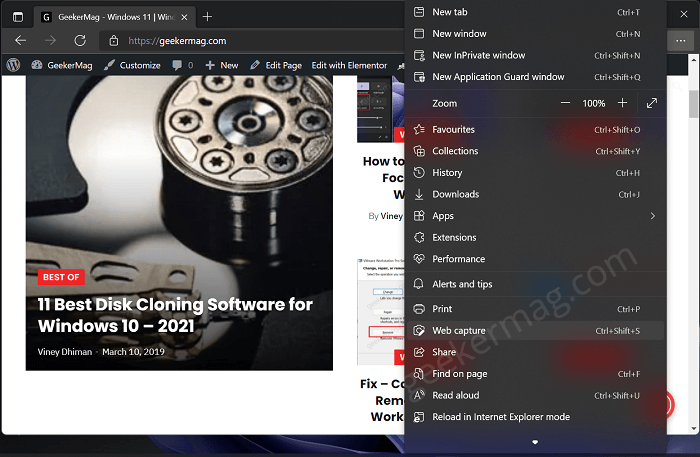Expand more menu items with bottom arrow
The height and width of the screenshot is (457, 700).
click(535, 442)
